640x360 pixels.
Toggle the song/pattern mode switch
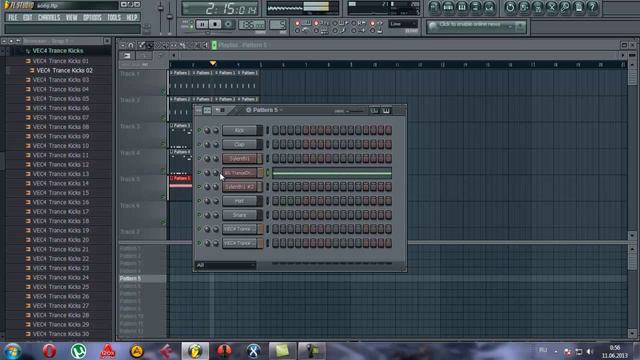coord(189,24)
